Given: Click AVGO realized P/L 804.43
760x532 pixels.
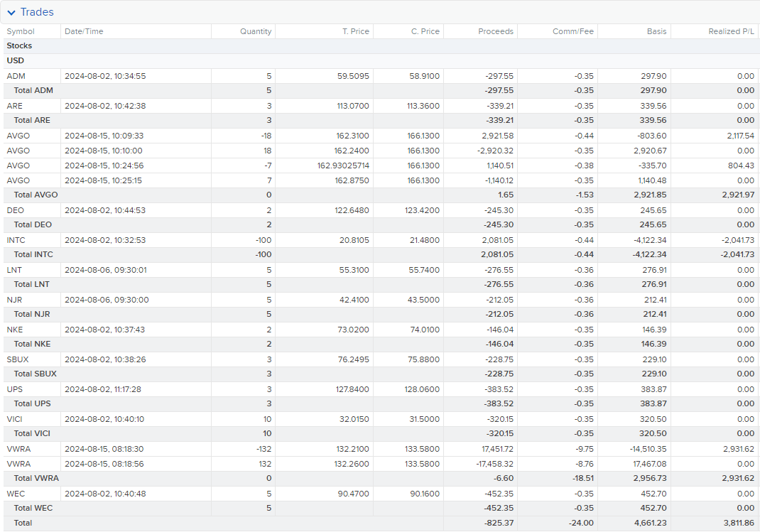Looking at the screenshot, I should (x=741, y=165).
